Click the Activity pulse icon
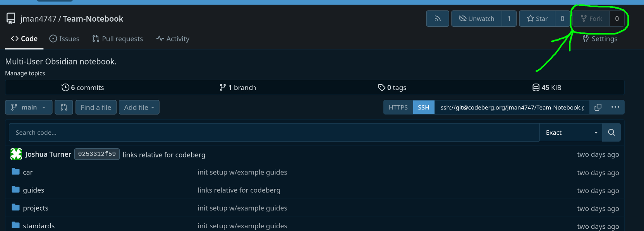The width and height of the screenshot is (644, 231). [160, 38]
